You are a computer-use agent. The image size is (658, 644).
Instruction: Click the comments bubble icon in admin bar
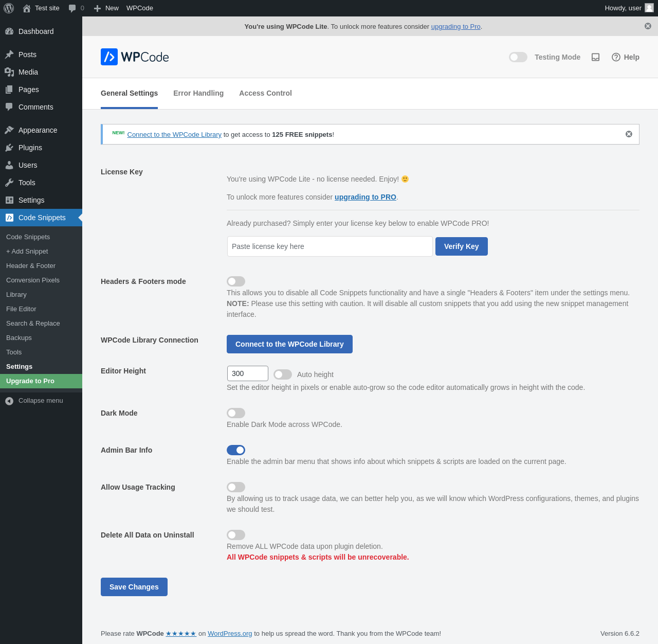point(72,8)
